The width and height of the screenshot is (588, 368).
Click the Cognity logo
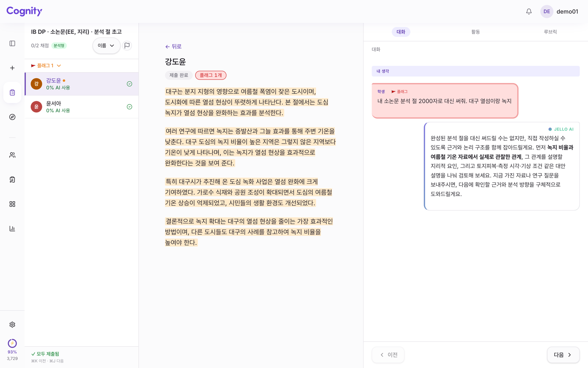click(24, 11)
